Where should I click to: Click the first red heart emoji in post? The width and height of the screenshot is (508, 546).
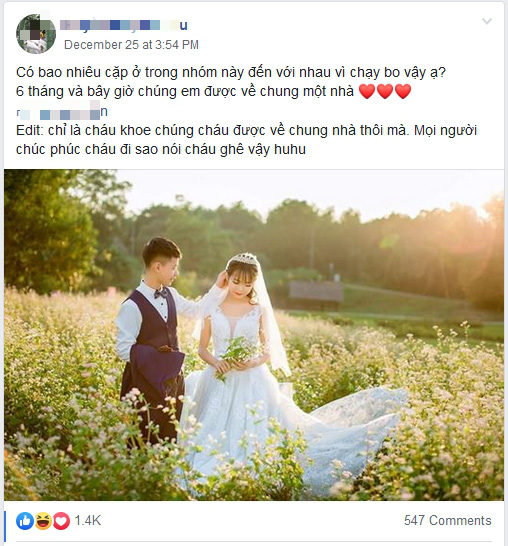[367, 91]
